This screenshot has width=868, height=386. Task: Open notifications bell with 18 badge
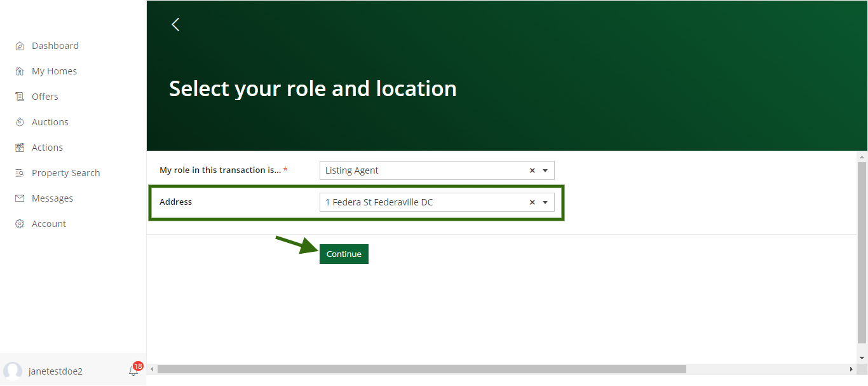(135, 369)
